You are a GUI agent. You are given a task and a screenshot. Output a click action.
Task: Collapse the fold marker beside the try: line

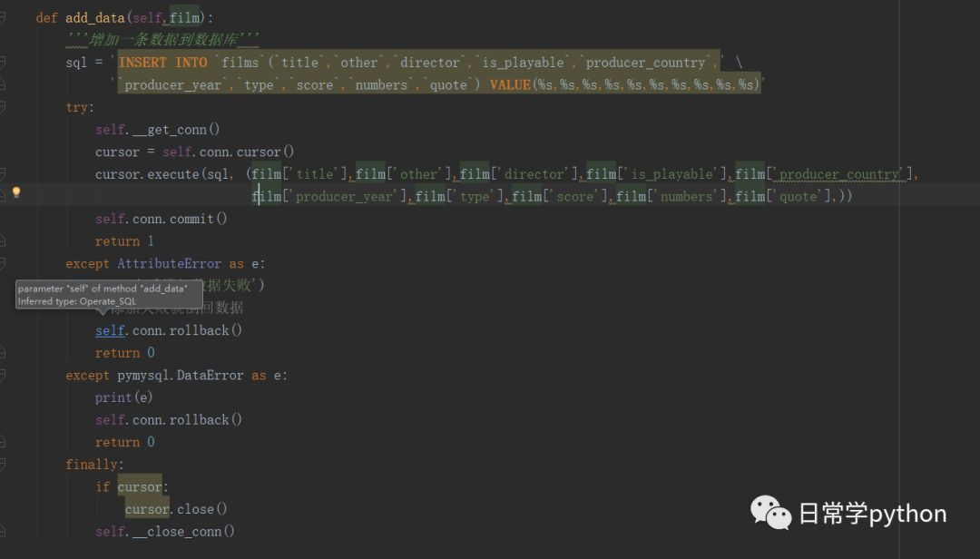tap(3, 108)
